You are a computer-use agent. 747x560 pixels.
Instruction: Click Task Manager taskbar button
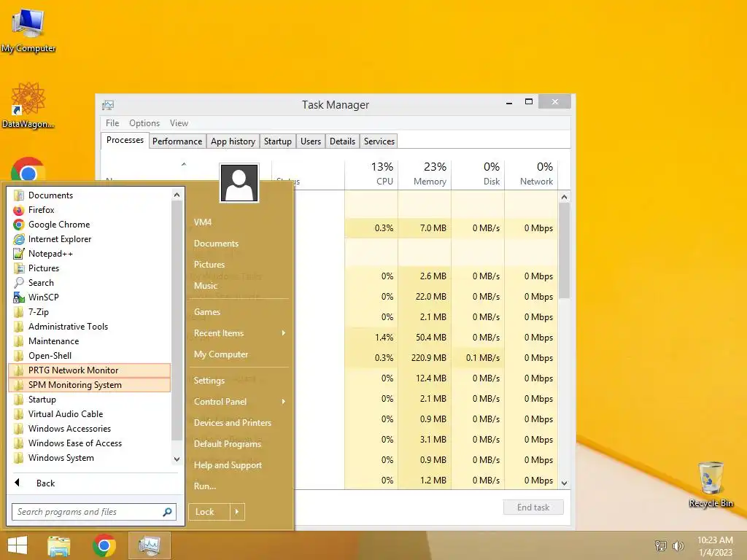[150, 545]
